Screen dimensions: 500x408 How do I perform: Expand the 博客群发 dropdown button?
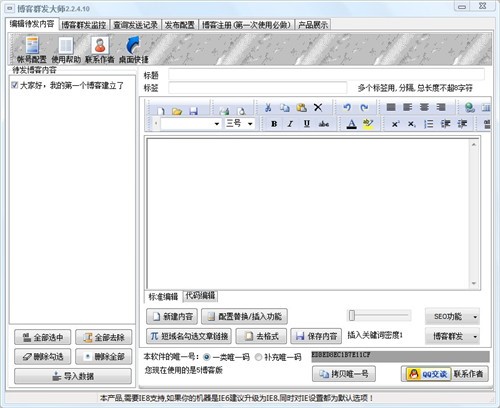(476, 336)
